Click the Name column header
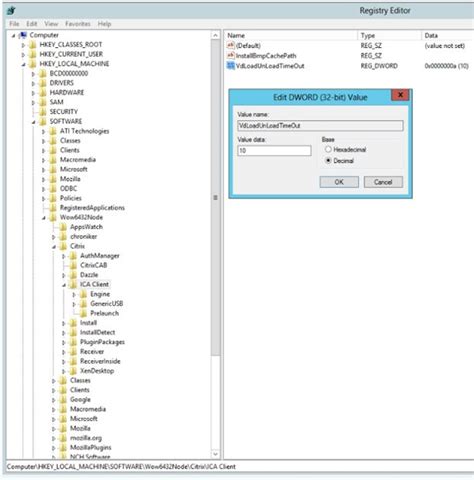The height and width of the screenshot is (480, 474). [291, 35]
